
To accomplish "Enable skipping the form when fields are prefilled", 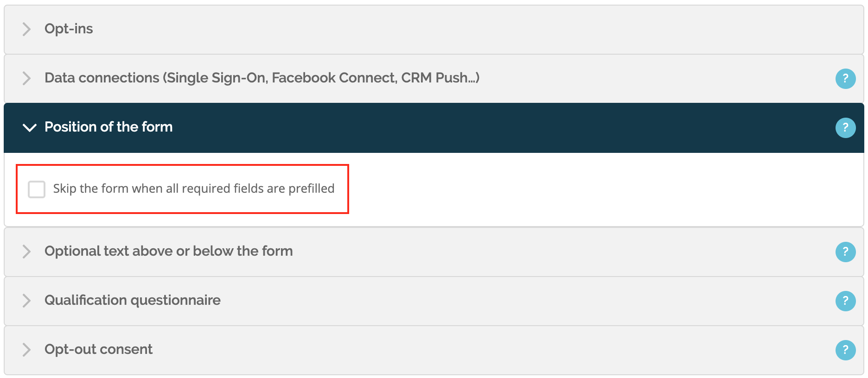I will click(37, 189).
